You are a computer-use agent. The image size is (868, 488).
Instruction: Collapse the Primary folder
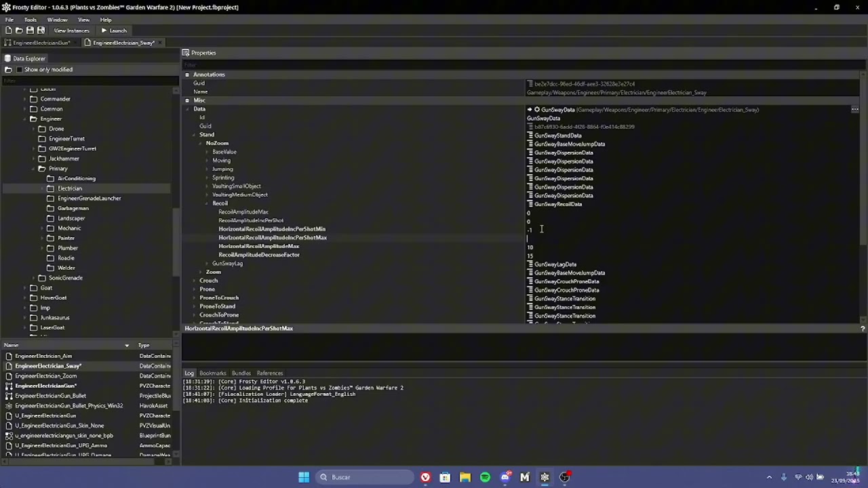click(33, 169)
